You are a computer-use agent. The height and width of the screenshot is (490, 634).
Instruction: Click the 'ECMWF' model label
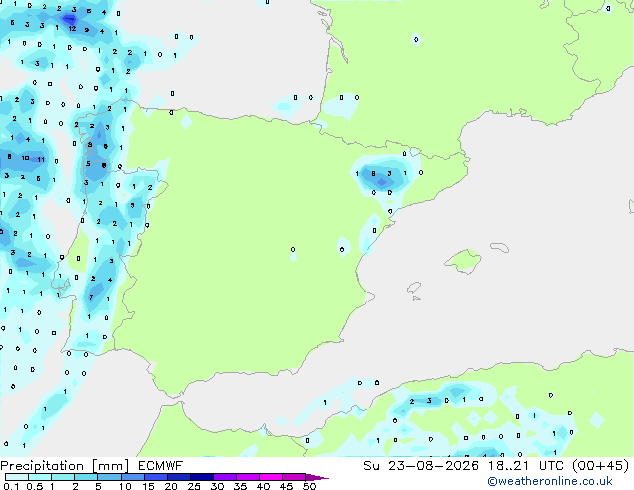tap(161, 466)
